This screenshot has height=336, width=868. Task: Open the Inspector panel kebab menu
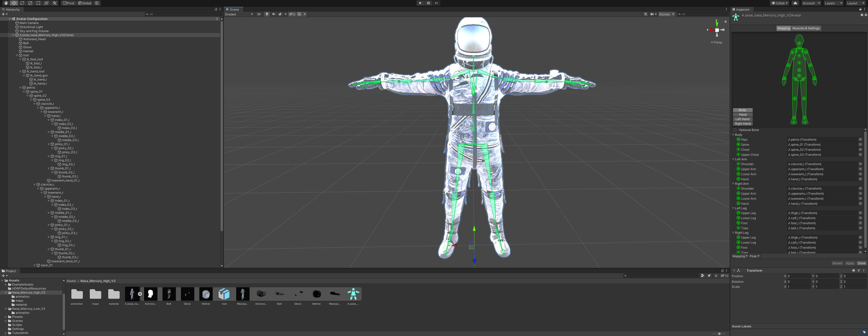tap(864, 9)
